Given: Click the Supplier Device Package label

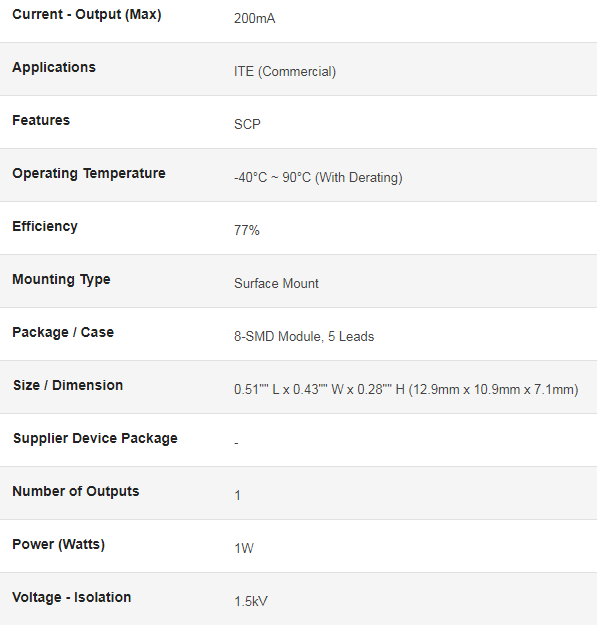Looking at the screenshot, I should (x=95, y=438).
